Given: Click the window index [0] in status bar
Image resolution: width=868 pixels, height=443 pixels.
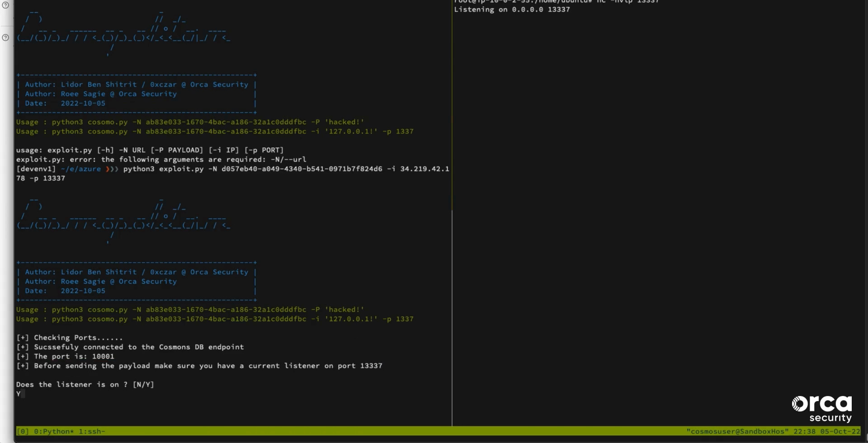Looking at the screenshot, I should [23, 431].
